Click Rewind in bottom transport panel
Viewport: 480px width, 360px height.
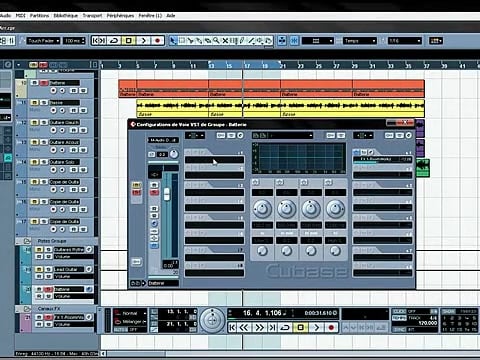point(244,328)
